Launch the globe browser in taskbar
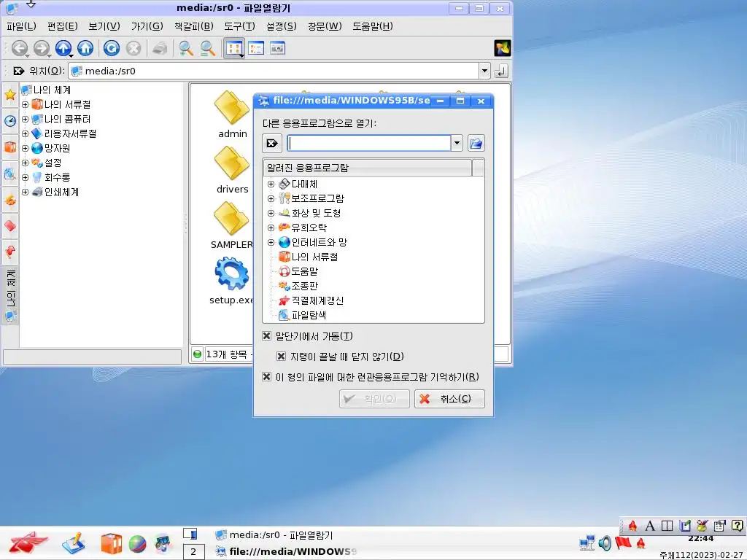747x560 pixels. [x=137, y=544]
